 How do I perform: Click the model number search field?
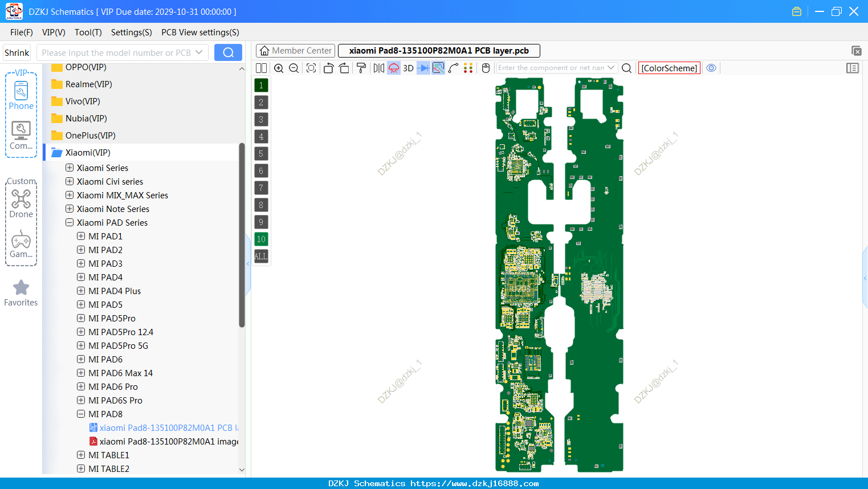coord(116,52)
